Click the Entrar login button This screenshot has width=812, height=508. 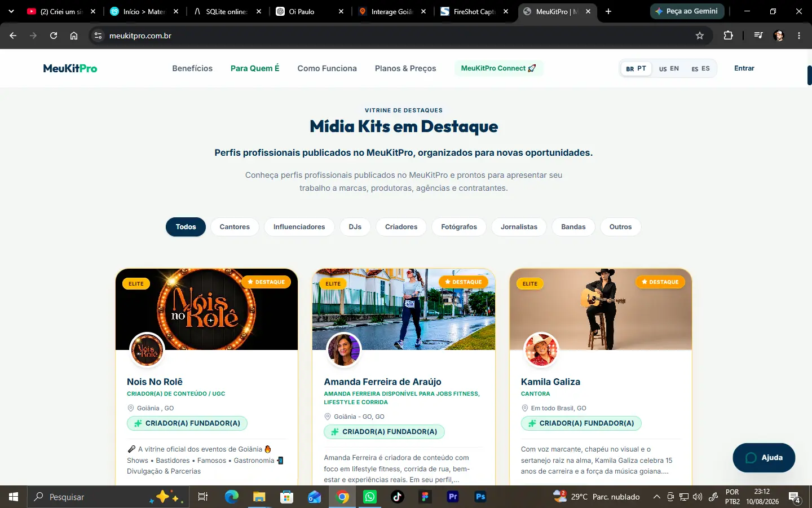coord(744,68)
